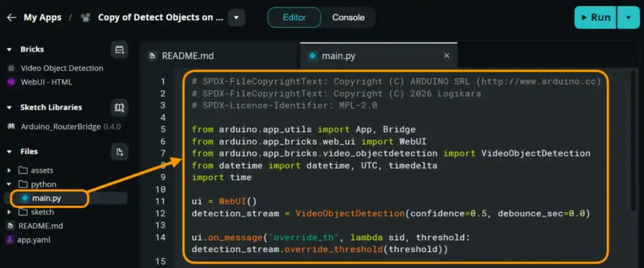Open the My Apps breadcrumb link

coord(42,18)
